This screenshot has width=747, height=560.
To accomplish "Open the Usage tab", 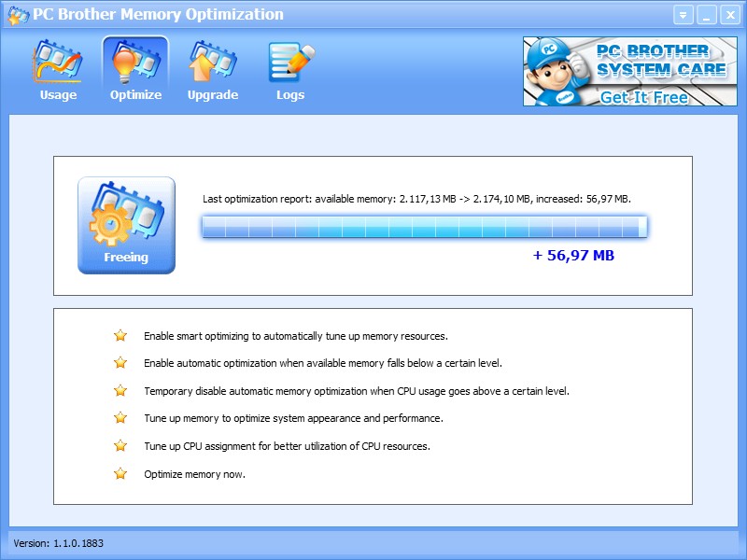I will point(58,71).
